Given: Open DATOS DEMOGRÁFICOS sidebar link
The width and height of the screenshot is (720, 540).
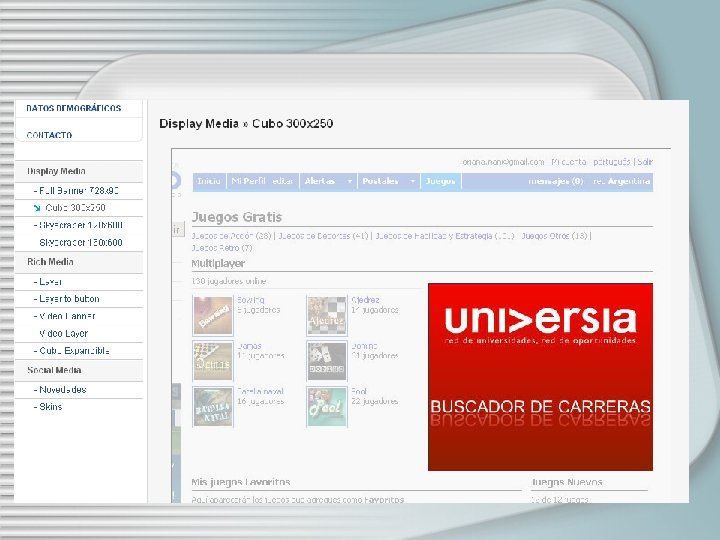Looking at the screenshot, I should [x=73, y=108].
